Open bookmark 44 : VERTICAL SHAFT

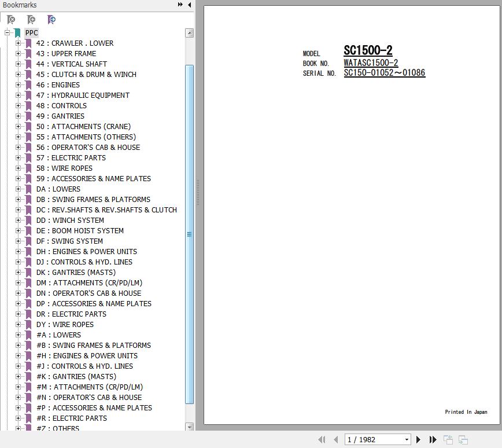[71, 64]
